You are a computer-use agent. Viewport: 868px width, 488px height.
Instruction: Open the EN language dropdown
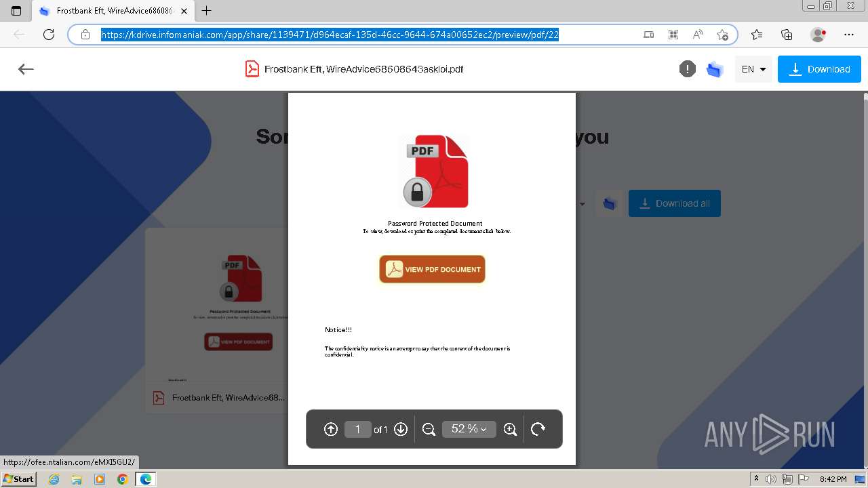(x=753, y=69)
